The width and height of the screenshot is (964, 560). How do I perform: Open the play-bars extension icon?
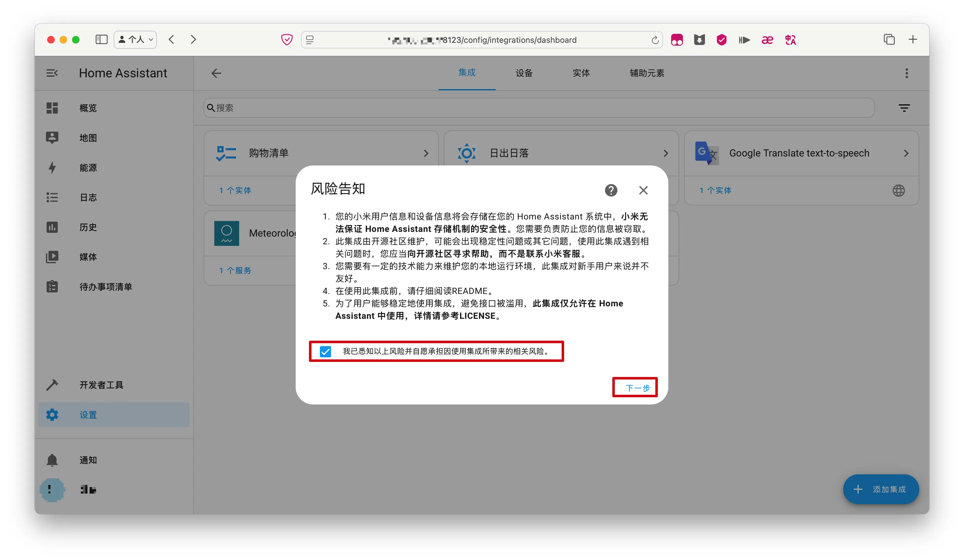pos(744,40)
